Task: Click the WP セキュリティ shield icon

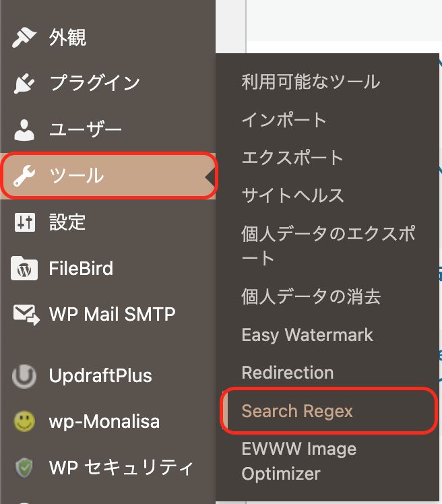Action: click(x=24, y=468)
